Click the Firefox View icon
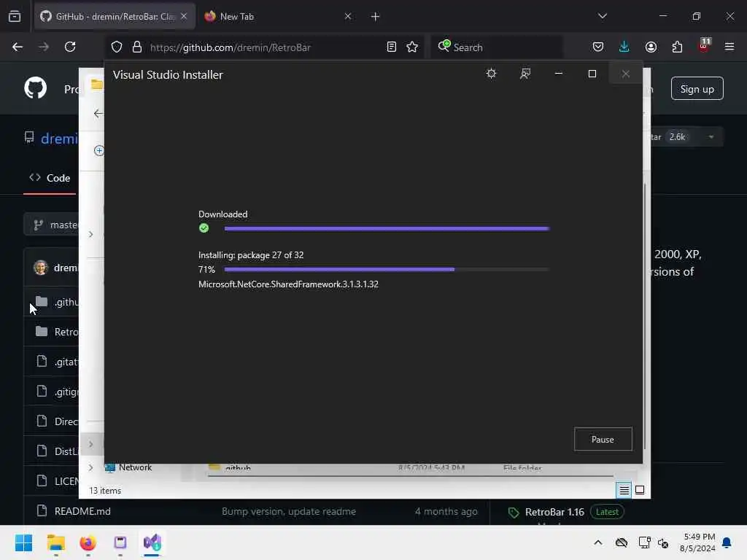The image size is (747, 560). tap(15, 17)
